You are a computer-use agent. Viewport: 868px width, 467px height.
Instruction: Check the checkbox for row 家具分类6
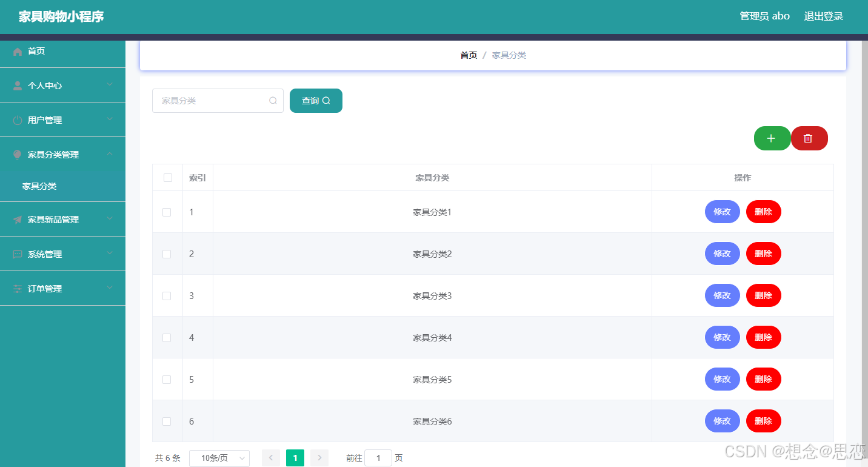(x=167, y=422)
